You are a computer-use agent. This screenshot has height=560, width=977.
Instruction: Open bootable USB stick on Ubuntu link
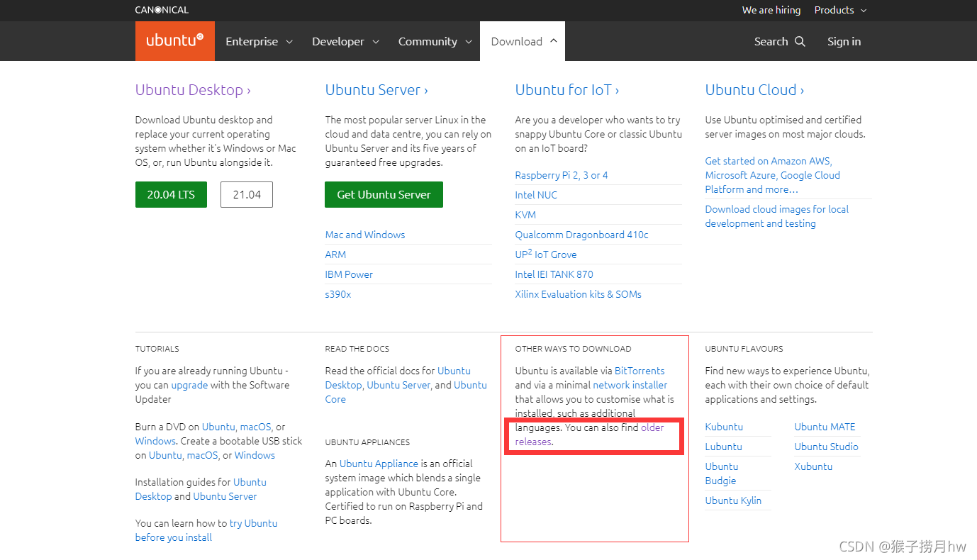[x=166, y=455]
